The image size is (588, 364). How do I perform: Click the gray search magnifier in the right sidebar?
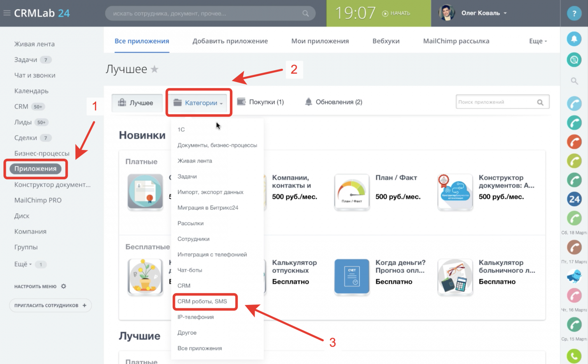(574, 81)
